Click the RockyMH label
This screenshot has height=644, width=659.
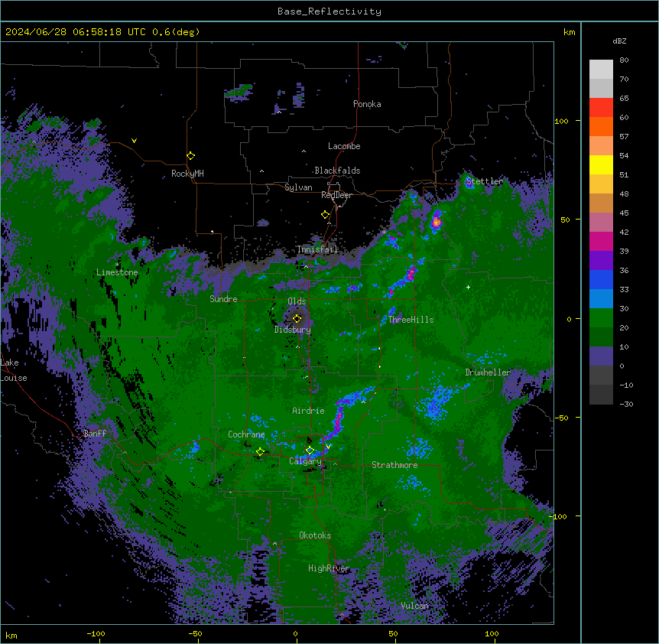pos(187,174)
